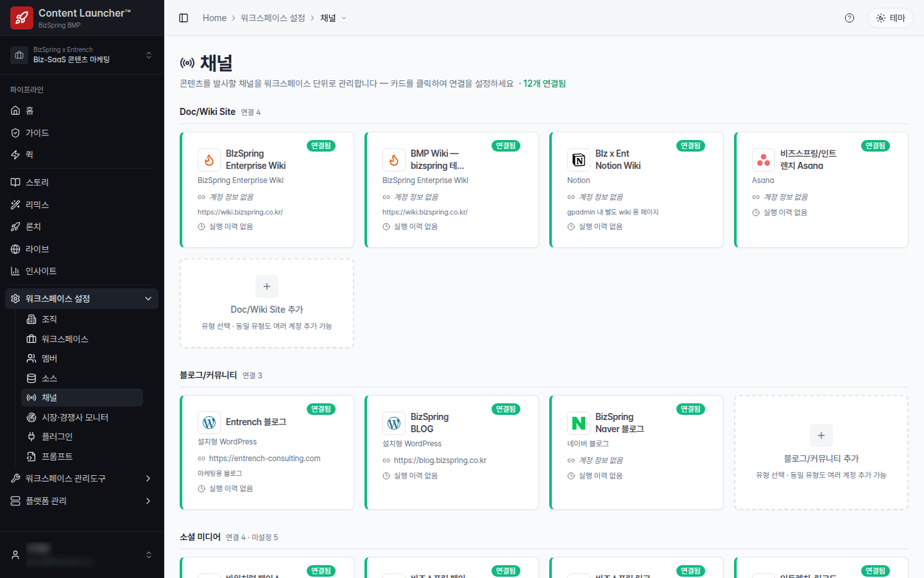Open the Entrench 블로그 card title
Image resolution: width=924 pixels, height=578 pixels.
[x=256, y=422]
